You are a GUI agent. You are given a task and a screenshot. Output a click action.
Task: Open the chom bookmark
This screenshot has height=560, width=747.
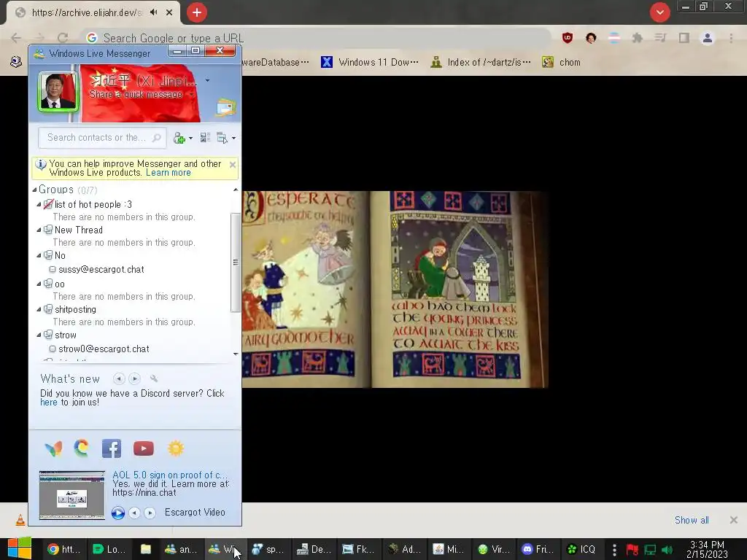pos(562,63)
